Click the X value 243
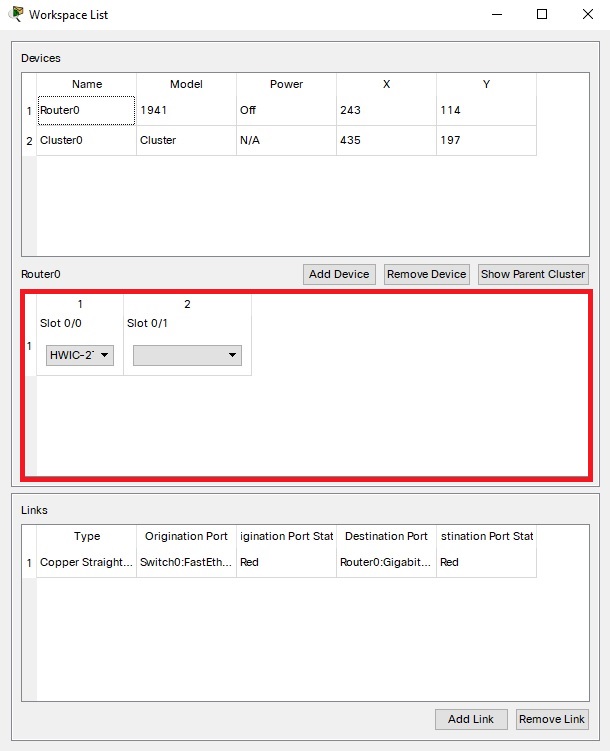The image size is (610, 751). click(386, 111)
